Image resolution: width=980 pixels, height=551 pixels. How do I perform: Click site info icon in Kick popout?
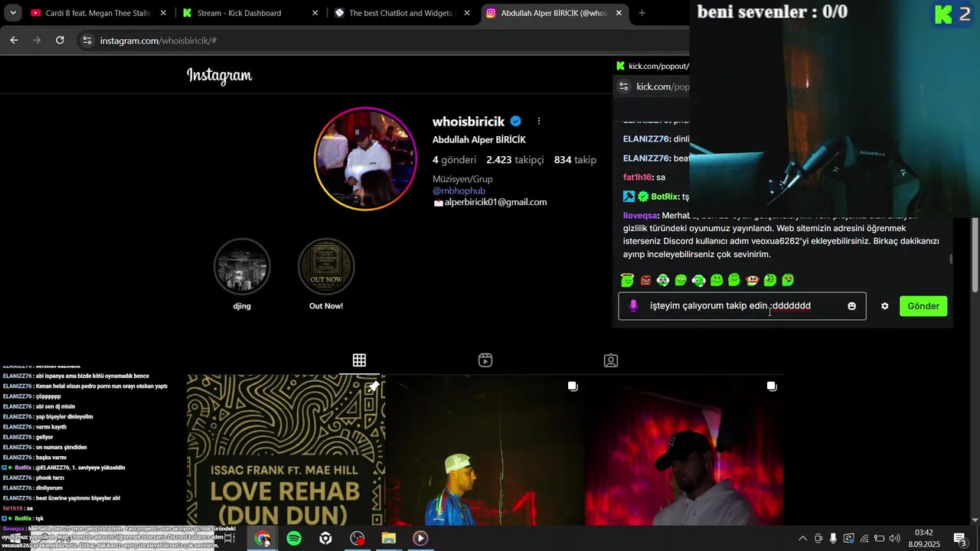point(623,86)
